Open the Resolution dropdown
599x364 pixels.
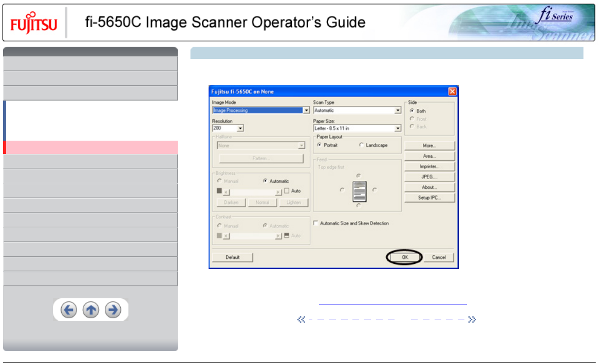coord(240,128)
